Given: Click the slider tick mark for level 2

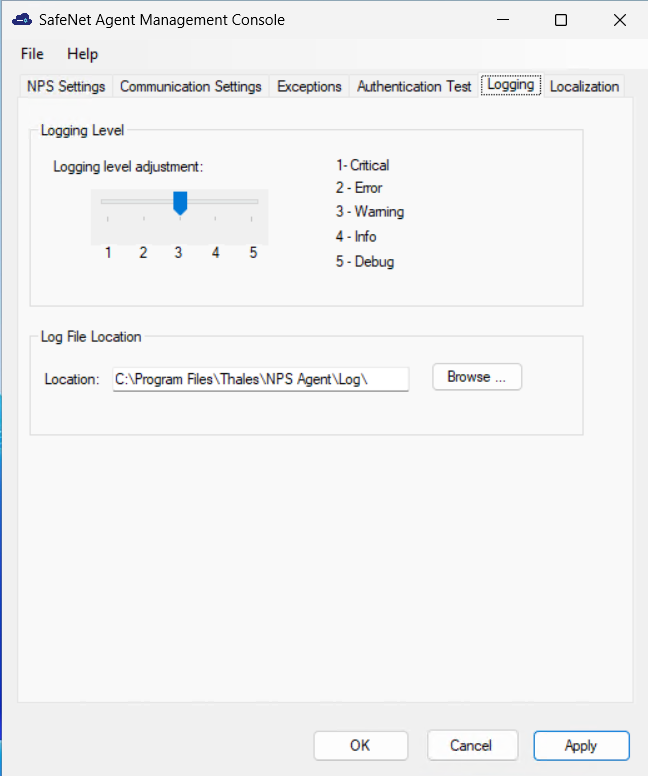Looking at the screenshot, I should point(144,218).
